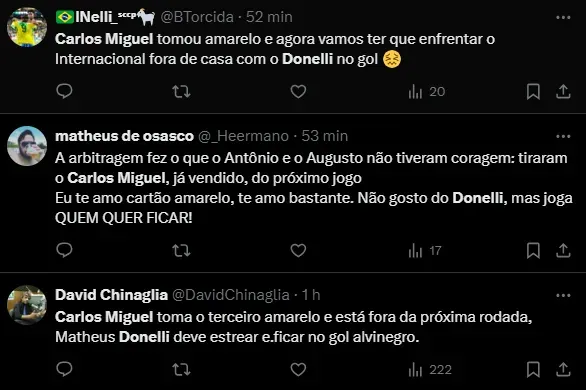View analytics showing 20 views
The height and width of the screenshot is (390, 586).
426,92
